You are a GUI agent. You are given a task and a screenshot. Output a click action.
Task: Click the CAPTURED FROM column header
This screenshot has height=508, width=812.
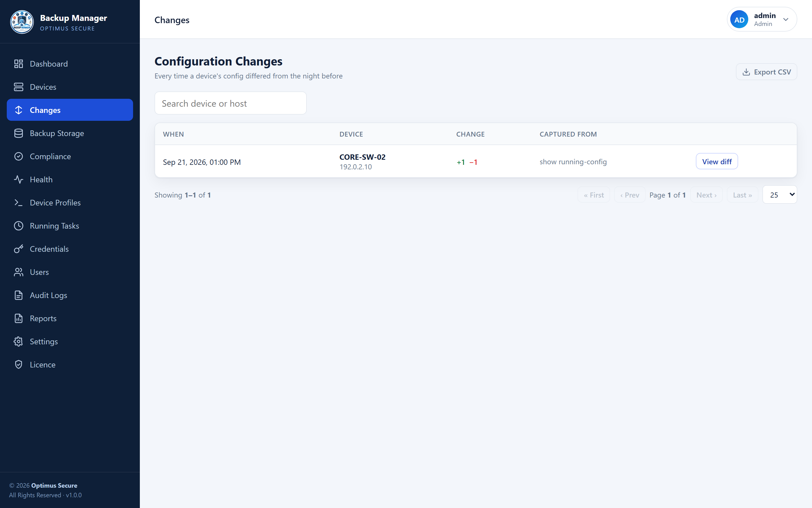(x=568, y=134)
